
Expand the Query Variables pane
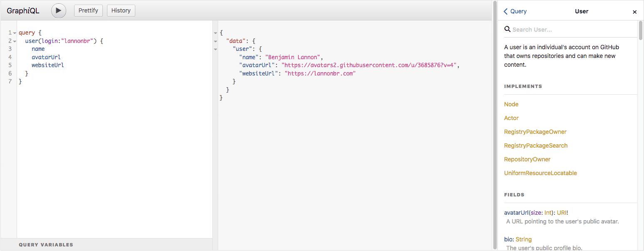pyautogui.click(x=46, y=245)
